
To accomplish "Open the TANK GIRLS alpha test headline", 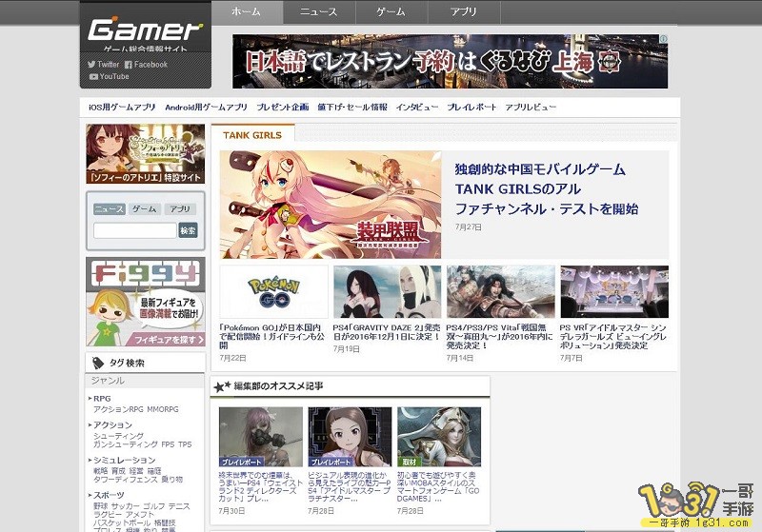I will (x=547, y=188).
